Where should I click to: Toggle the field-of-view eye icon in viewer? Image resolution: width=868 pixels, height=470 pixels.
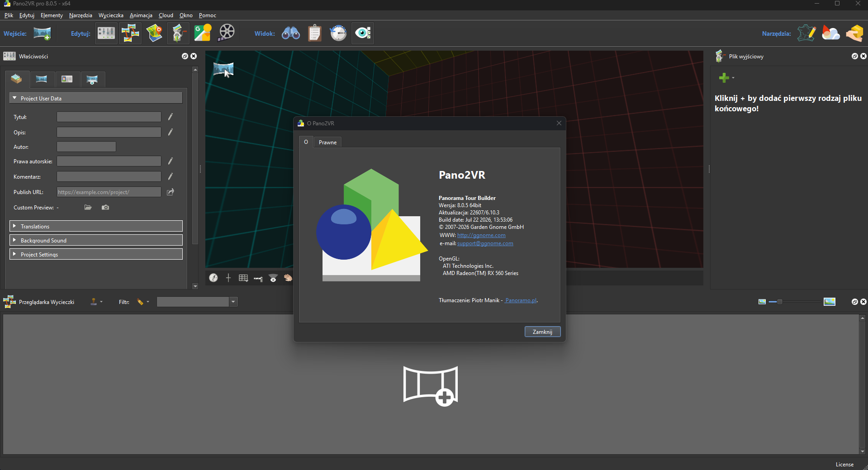273,278
